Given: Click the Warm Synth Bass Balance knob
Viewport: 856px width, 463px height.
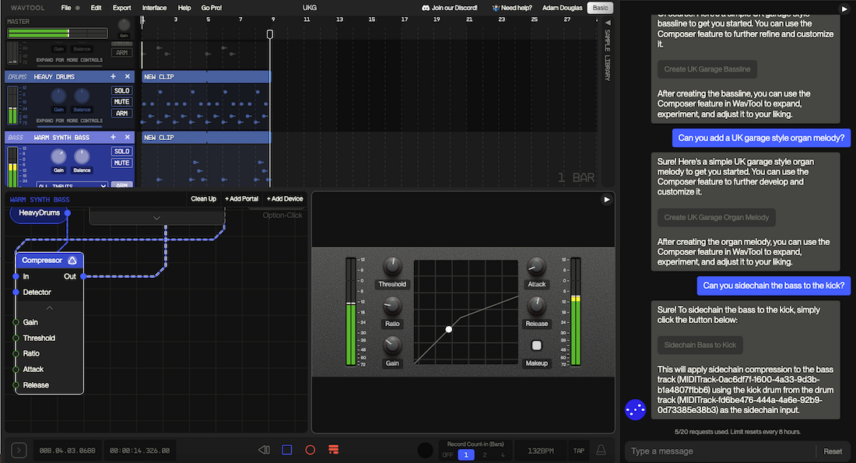Looking at the screenshot, I should coord(82,157).
